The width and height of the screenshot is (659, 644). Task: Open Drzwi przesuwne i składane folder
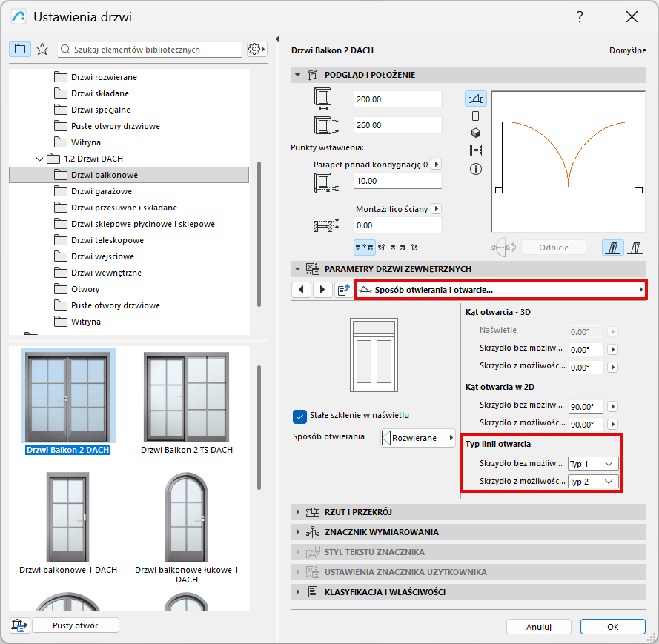click(116, 208)
